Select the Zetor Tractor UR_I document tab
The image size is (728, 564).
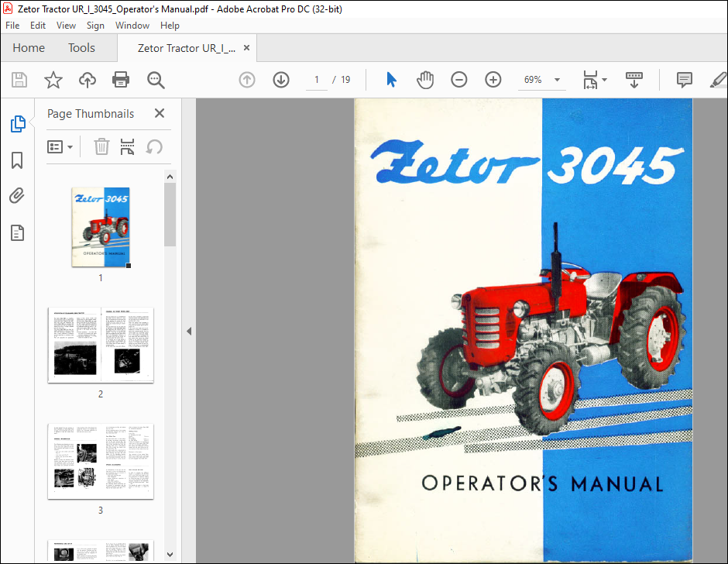[187, 48]
